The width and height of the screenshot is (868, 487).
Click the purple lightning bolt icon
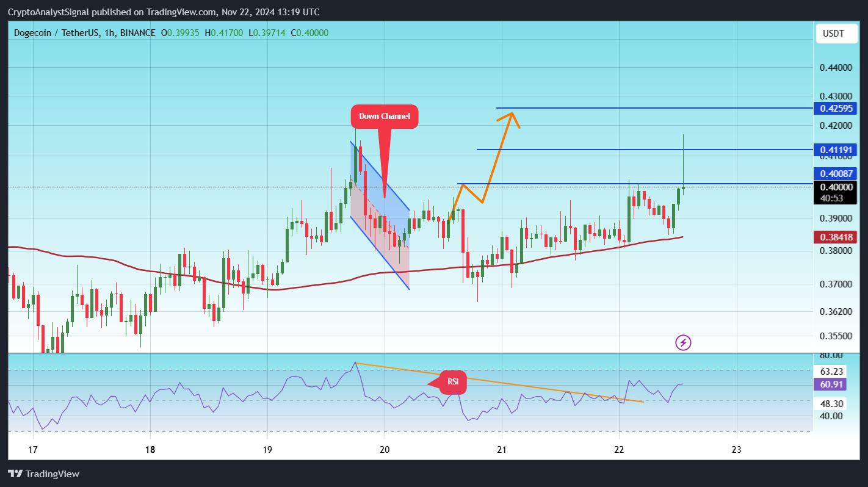tap(683, 342)
